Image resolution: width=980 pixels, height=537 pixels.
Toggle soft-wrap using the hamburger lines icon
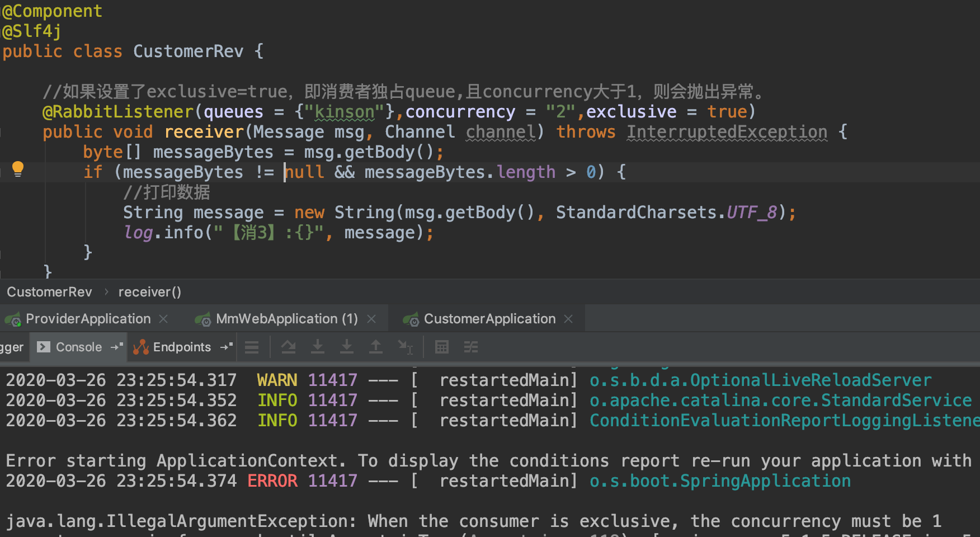pos(251,347)
